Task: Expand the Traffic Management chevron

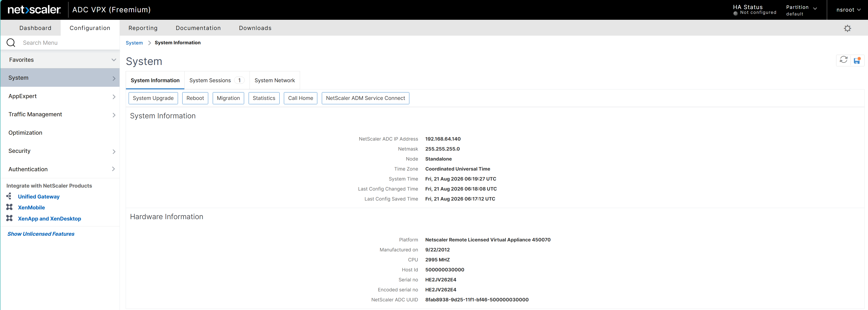Action: [x=114, y=115]
